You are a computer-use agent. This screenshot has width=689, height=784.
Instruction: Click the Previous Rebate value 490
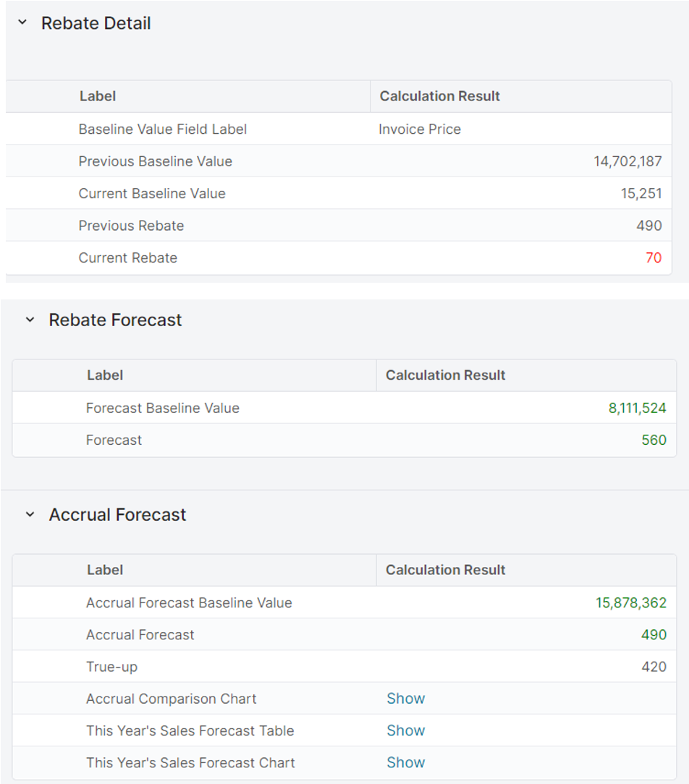click(648, 226)
